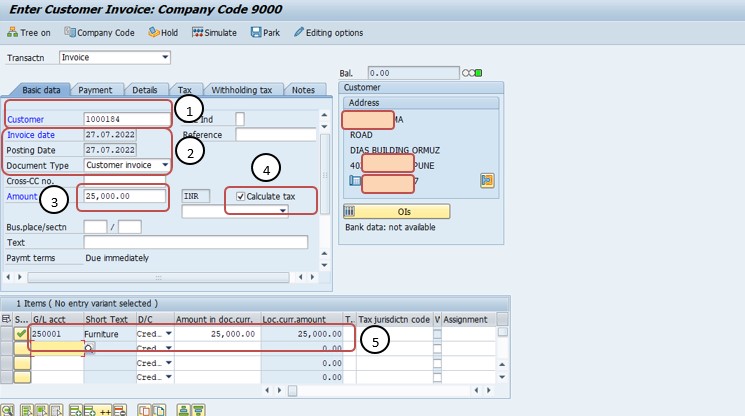Click the Customer field label link

(26, 119)
